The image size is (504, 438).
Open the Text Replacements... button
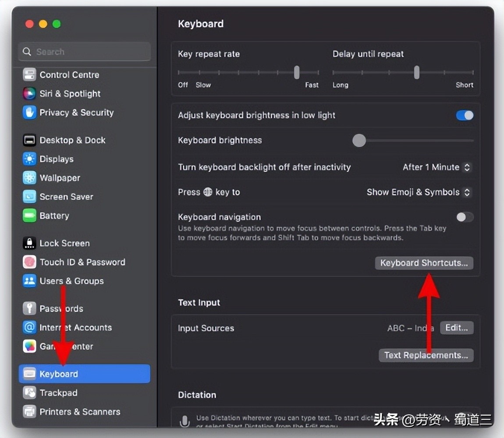(426, 355)
